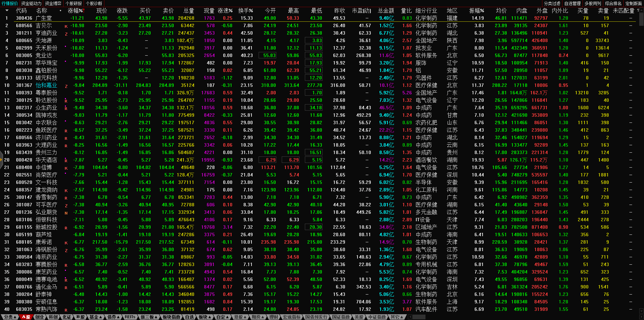Click the R marker beside 聆达股份
This screenshot has width=644, height=320.
[66, 101]
